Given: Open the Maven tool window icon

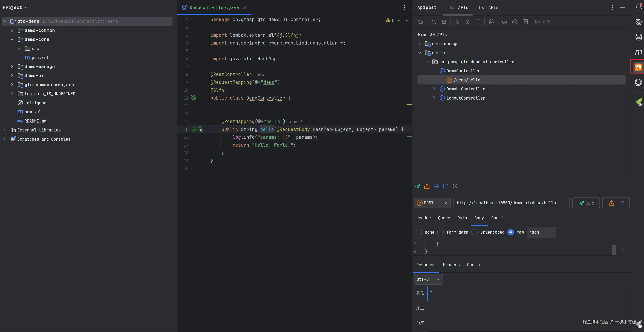Looking at the screenshot, I should pos(638,52).
